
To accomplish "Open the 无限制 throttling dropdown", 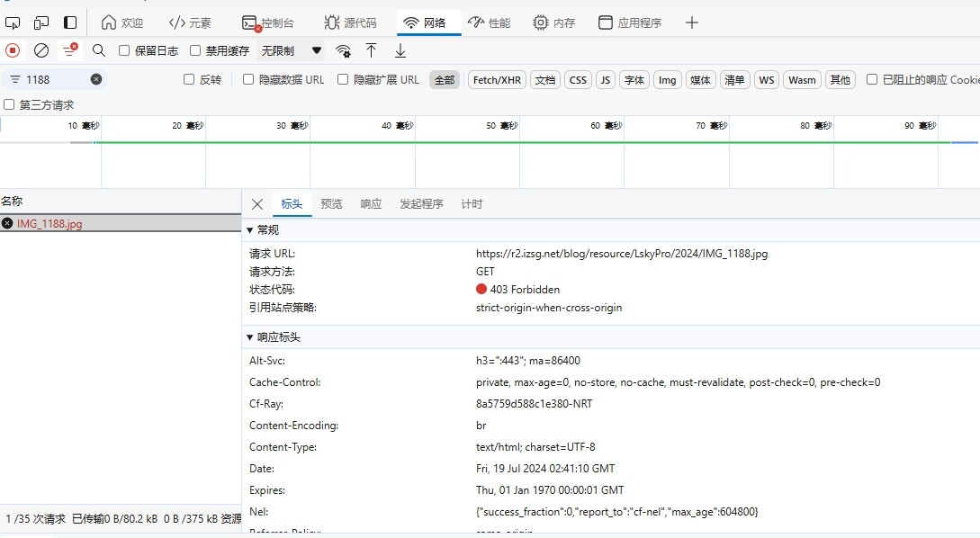I will 291,50.
